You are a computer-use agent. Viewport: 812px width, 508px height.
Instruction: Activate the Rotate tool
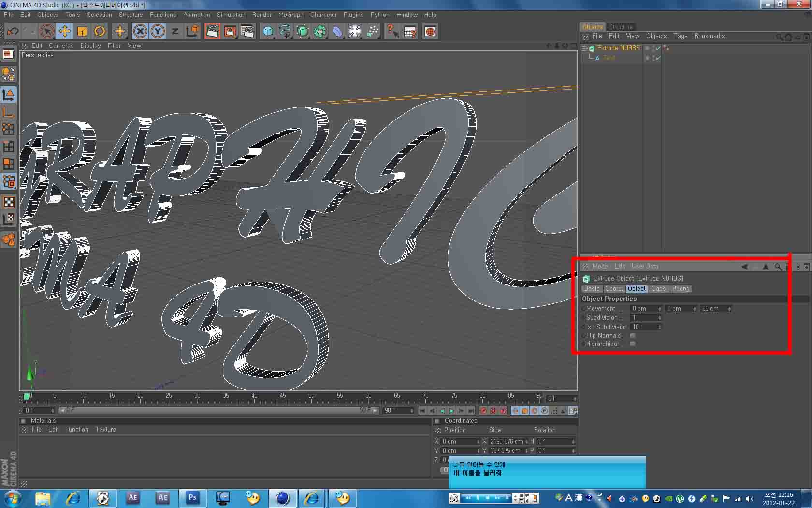click(x=100, y=31)
